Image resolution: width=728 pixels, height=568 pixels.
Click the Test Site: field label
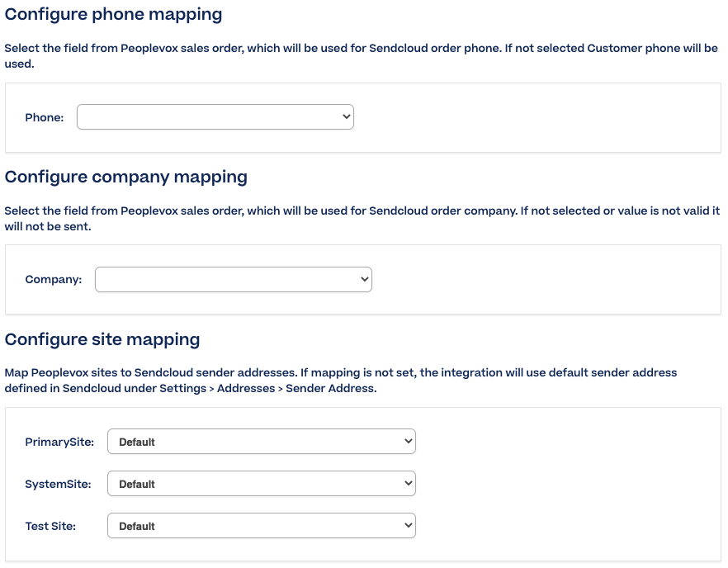tap(50, 526)
